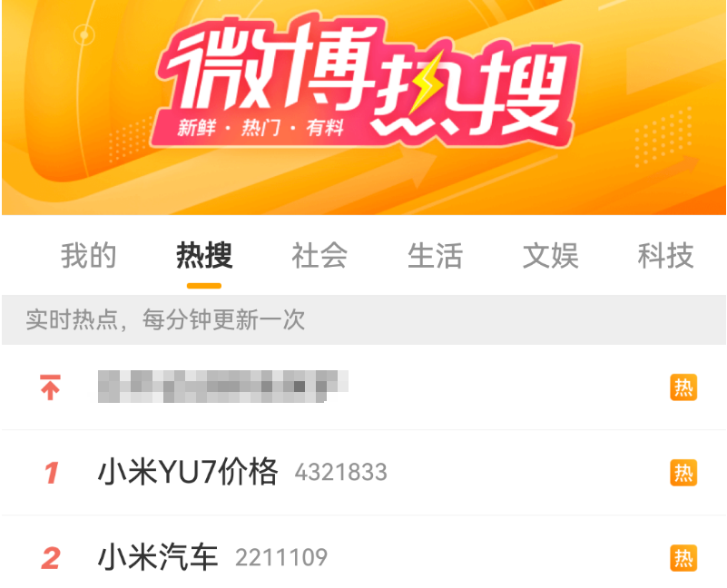Open the 小米汽车 trending topic
The height and width of the screenshot is (588, 727).
point(158,557)
